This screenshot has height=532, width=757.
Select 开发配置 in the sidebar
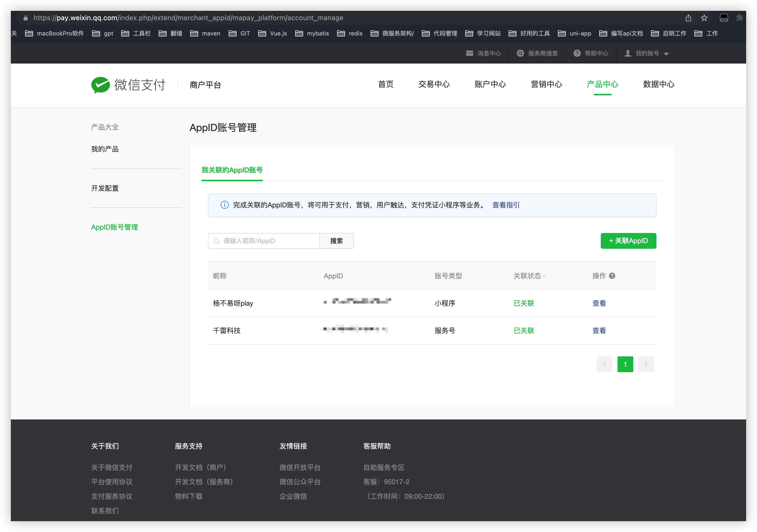(105, 188)
